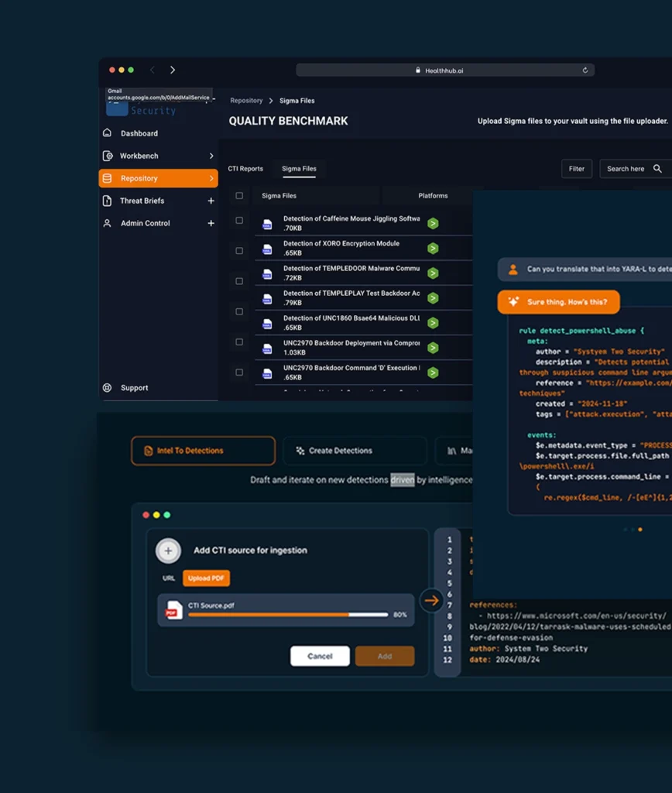Open Detection of XORO Encryption Module file
Screen dimensions: 672x793
click(341, 244)
